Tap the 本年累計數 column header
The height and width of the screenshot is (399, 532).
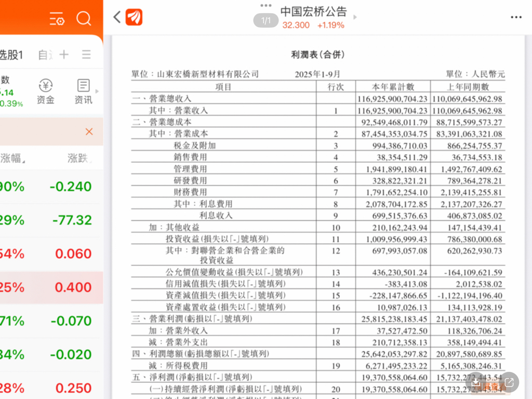tap(393, 87)
